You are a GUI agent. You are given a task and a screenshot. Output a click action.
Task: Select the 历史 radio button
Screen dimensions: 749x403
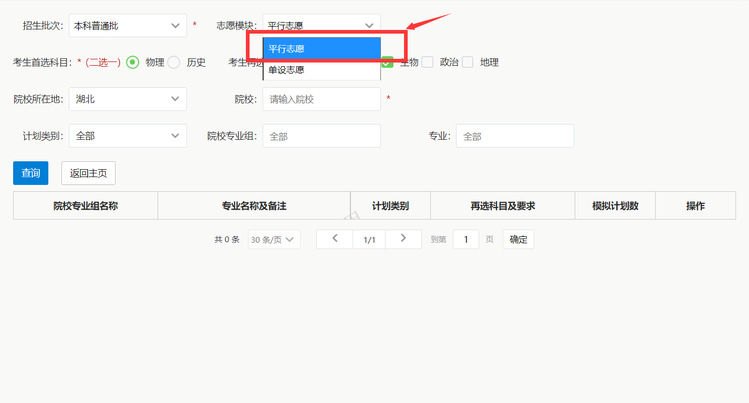[174, 62]
